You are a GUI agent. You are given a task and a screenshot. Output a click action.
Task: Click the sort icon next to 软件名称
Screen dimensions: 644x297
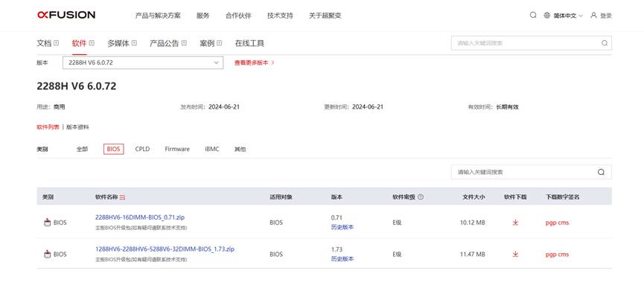122,197
